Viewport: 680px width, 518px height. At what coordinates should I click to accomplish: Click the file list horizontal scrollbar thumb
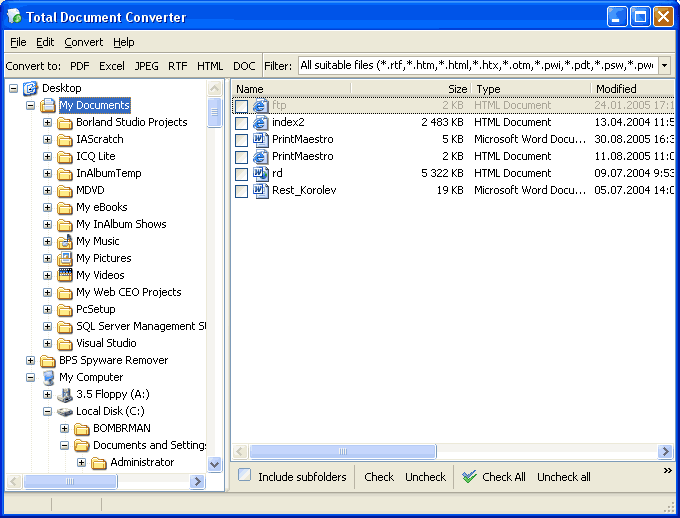click(x=342, y=451)
